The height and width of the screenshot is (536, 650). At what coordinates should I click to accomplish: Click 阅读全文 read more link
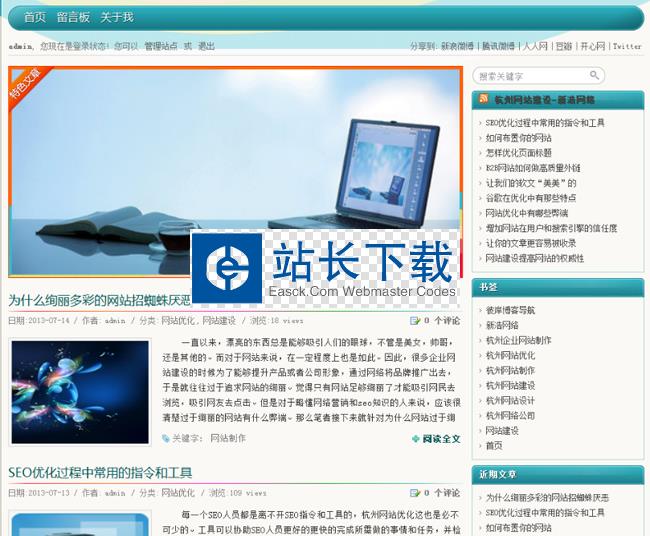(441, 439)
